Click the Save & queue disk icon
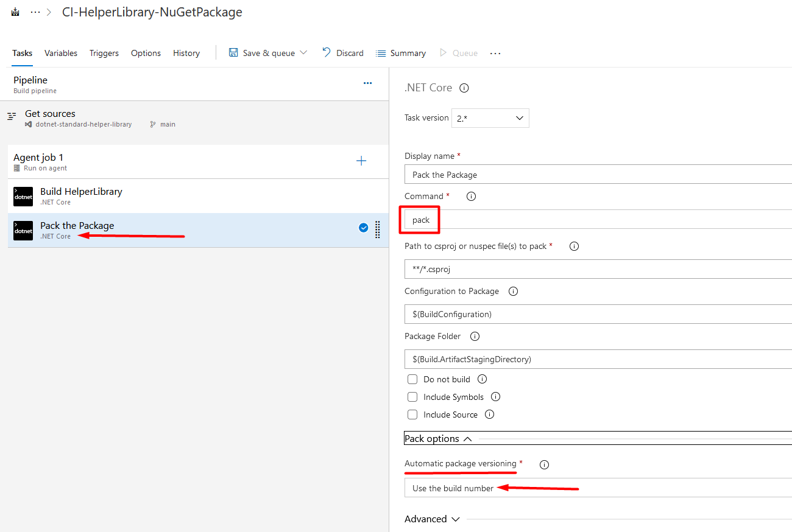The image size is (792, 532). click(x=233, y=53)
